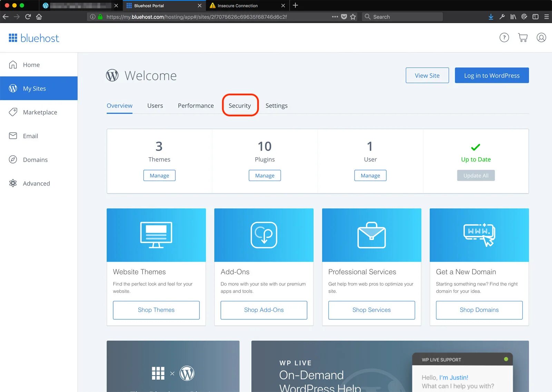Switch to the Insecure Connection browser tab
Screen dimensions: 552x392
point(247,6)
